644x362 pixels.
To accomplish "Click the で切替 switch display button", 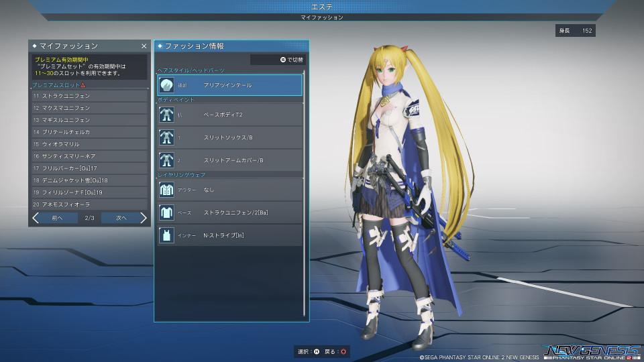I will coord(278,60).
